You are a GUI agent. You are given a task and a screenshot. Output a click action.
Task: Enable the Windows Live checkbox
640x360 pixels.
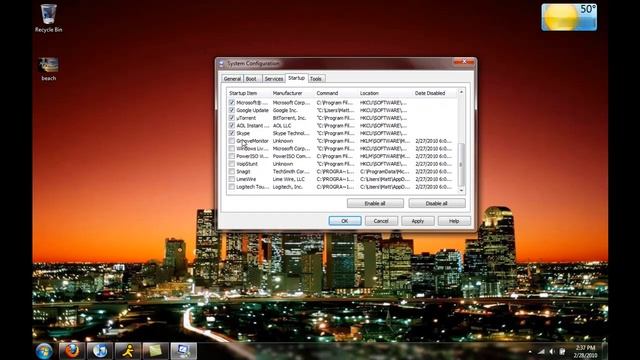point(231,149)
